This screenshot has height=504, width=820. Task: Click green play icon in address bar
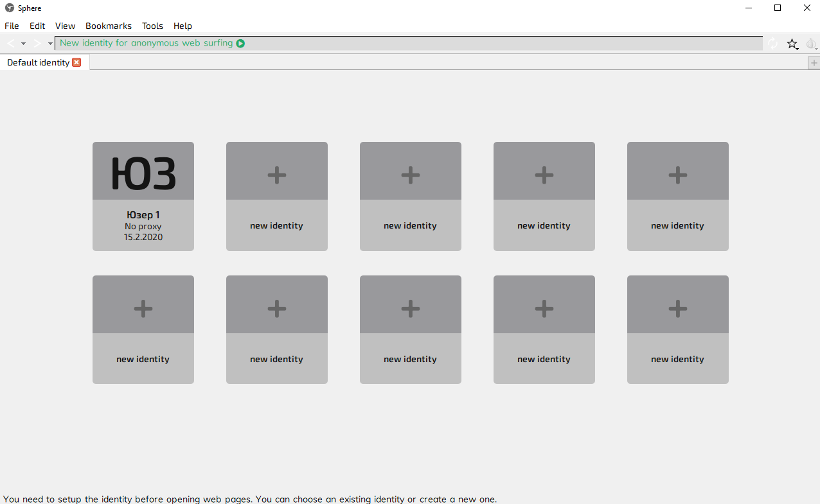pyautogui.click(x=240, y=44)
